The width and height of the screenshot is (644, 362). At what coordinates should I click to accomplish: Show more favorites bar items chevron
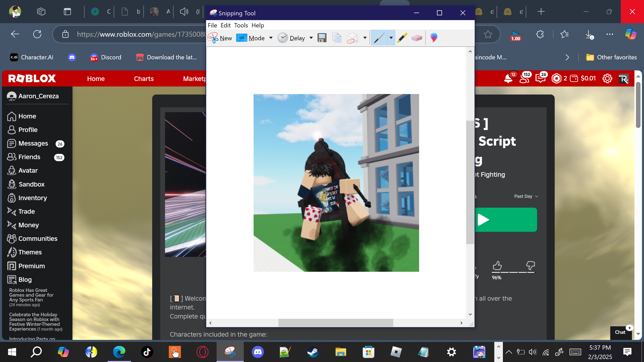tap(567, 57)
